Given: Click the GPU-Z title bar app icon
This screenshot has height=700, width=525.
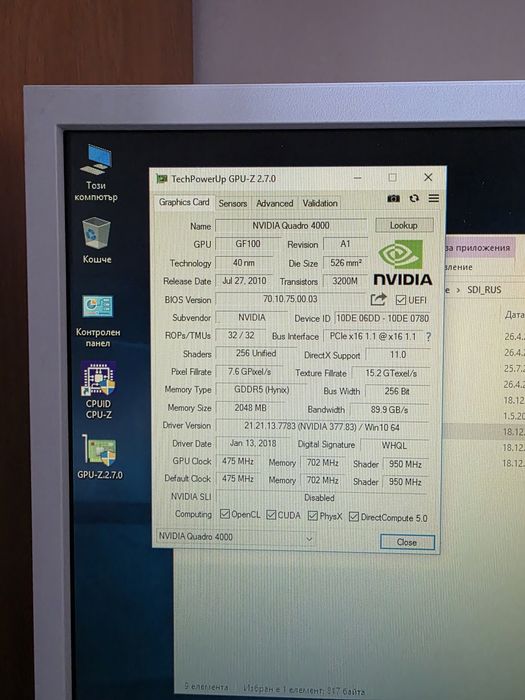Looking at the screenshot, I should coord(161,179).
